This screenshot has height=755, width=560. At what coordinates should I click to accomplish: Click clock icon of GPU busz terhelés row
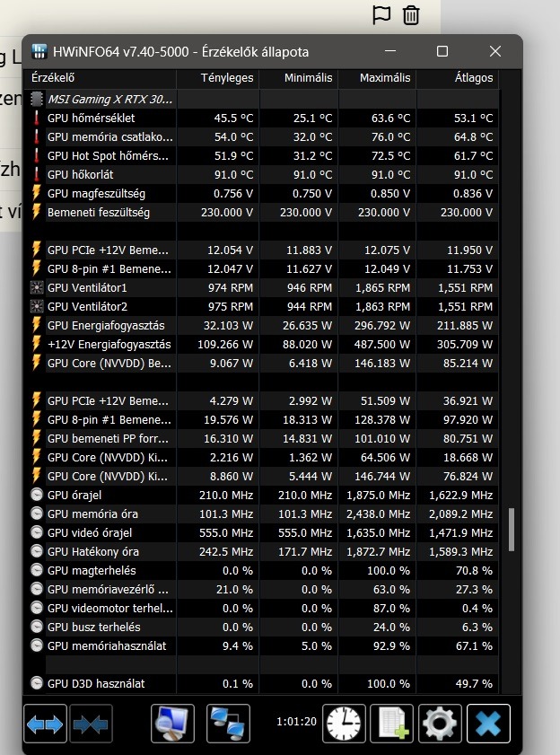pos(37,627)
